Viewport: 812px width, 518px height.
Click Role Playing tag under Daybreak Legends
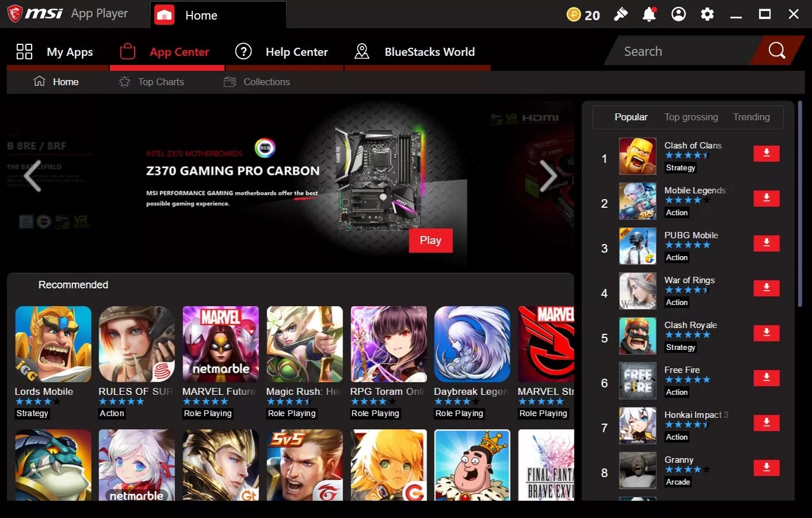[x=459, y=413]
